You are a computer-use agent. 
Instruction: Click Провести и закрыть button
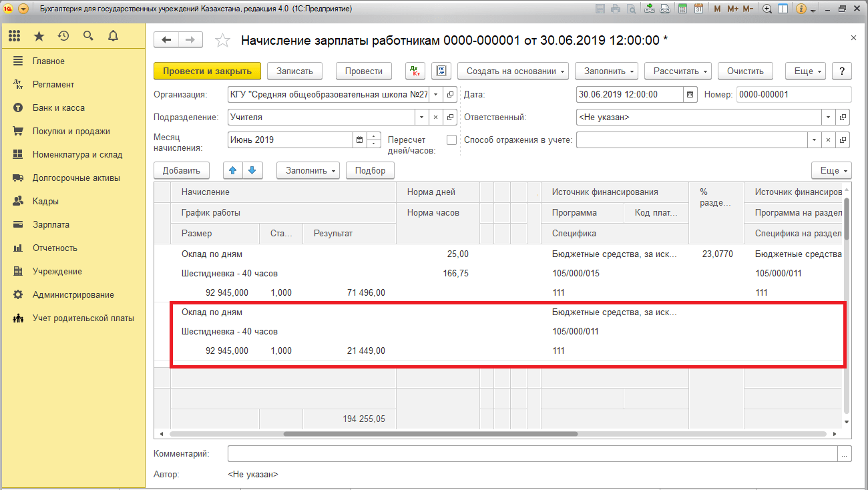207,71
